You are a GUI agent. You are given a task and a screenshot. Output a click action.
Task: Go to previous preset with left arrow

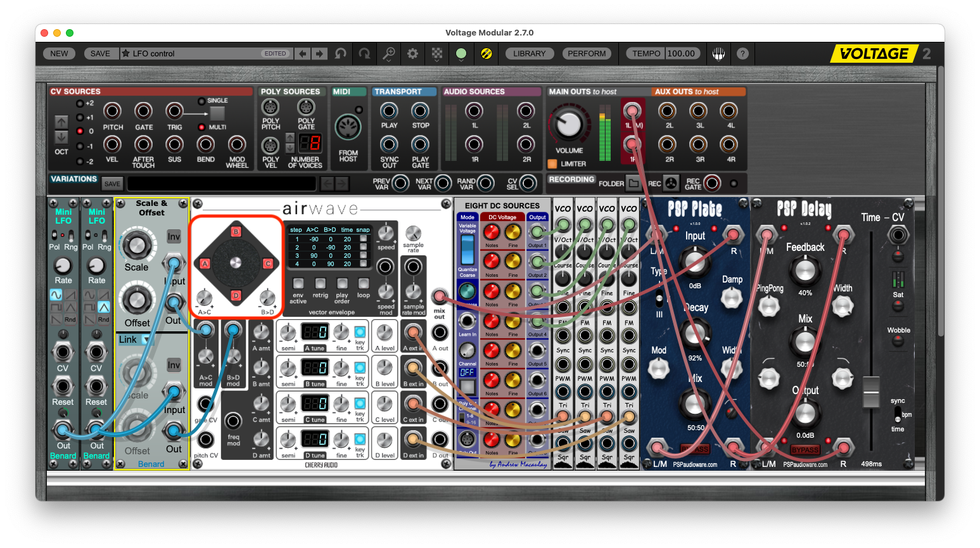(303, 54)
